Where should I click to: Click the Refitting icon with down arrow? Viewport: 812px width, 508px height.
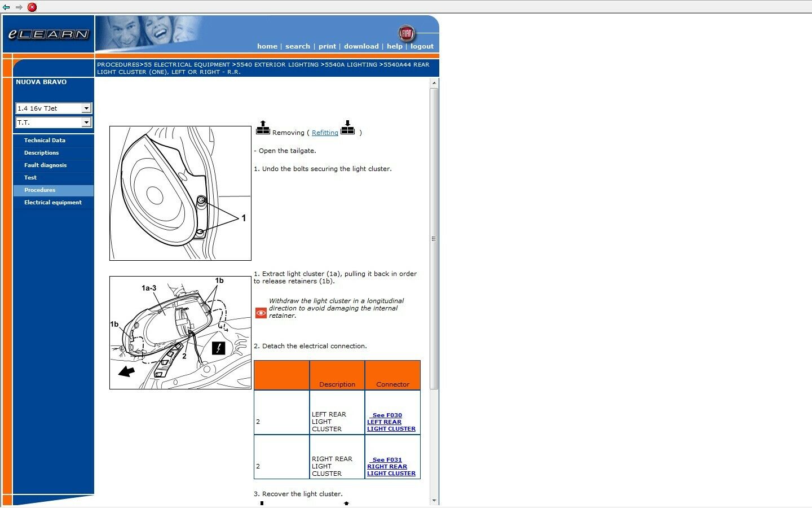coord(348,128)
